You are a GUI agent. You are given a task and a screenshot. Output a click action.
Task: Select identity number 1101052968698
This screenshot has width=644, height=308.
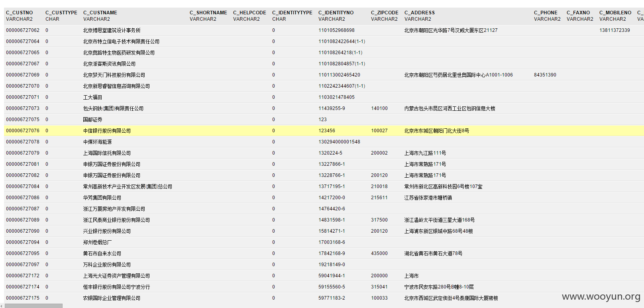point(336,30)
